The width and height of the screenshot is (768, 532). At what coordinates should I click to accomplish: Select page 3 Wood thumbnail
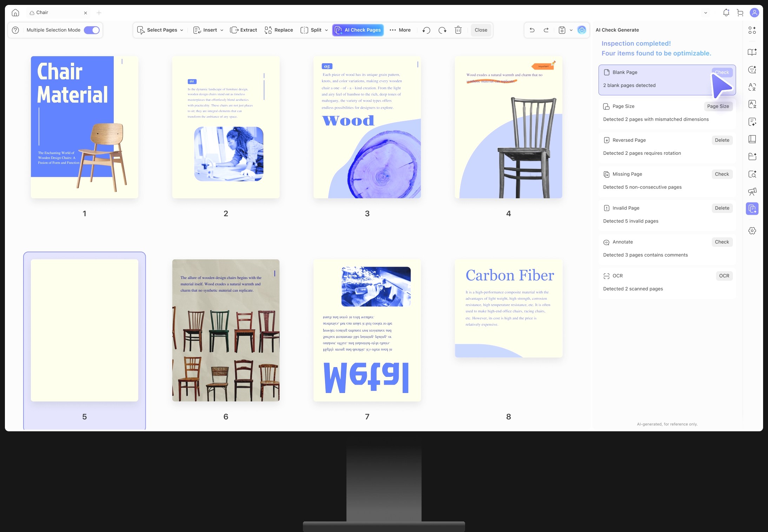(367, 127)
